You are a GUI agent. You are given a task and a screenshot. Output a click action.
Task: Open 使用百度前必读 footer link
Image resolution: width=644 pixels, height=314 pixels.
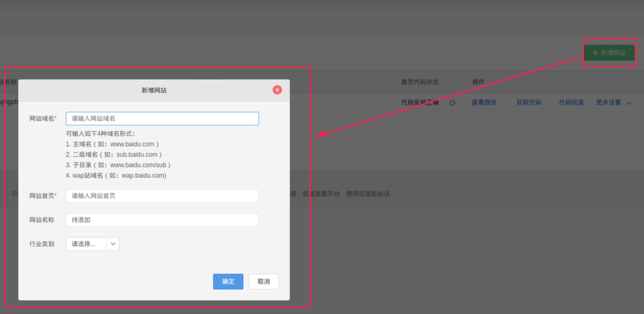(x=368, y=194)
